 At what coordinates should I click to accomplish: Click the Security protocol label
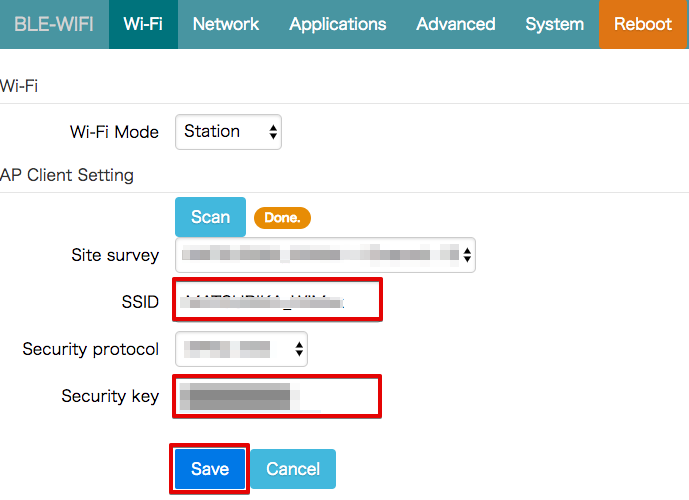click(91, 349)
